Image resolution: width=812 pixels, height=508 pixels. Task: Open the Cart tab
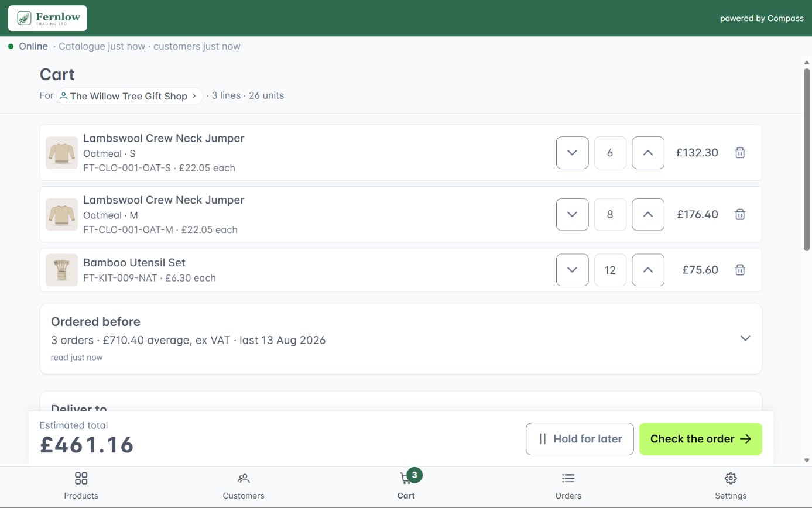click(x=406, y=486)
